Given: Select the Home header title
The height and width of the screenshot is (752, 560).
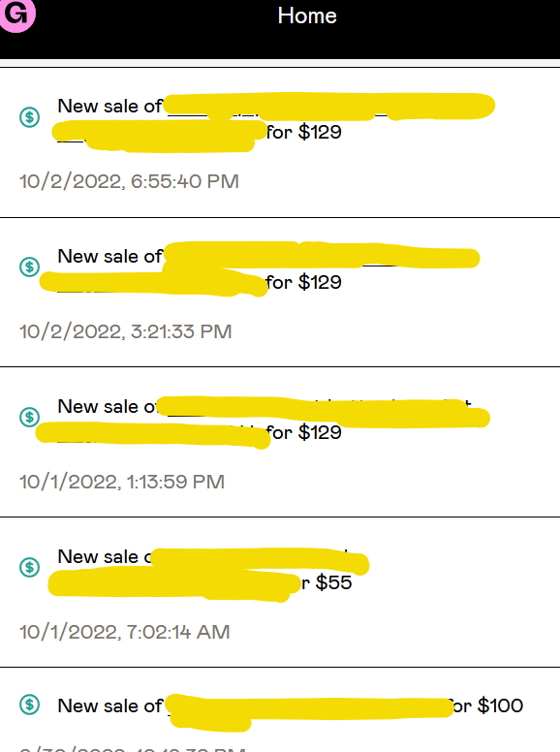Looking at the screenshot, I should coord(307,16).
